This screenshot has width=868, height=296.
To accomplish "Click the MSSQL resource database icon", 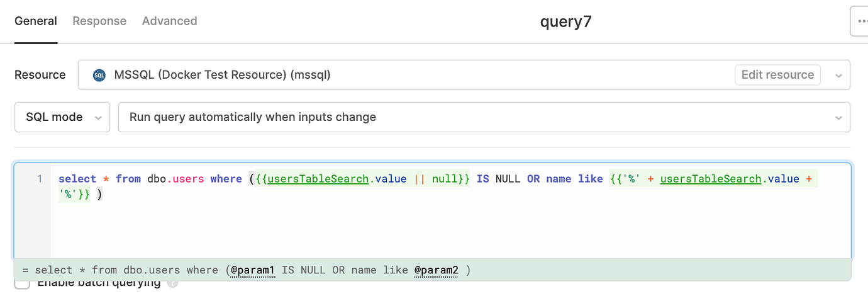I will pyautogui.click(x=99, y=75).
